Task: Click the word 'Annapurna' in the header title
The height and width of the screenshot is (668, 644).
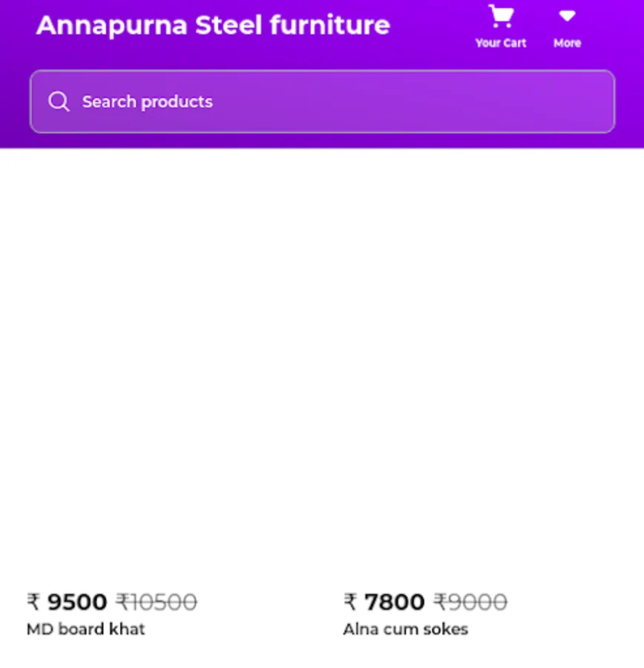Action: click(112, 25)
